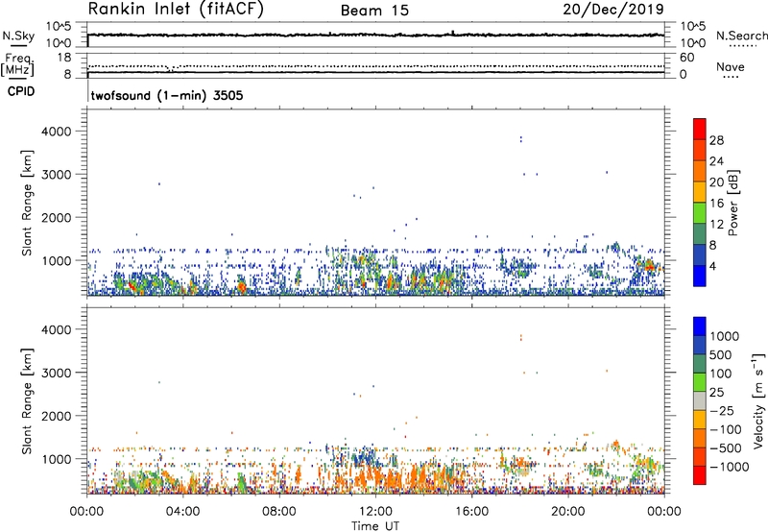Click the 'N.Search' legend label
768x532 pixels.
coord(742,36)
